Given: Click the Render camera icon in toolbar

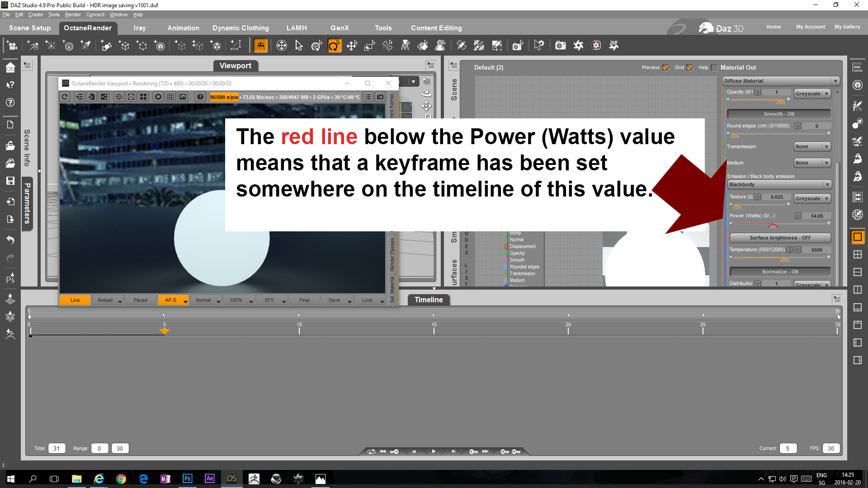Looking at the screenshot, I should [x=560, y=46].
